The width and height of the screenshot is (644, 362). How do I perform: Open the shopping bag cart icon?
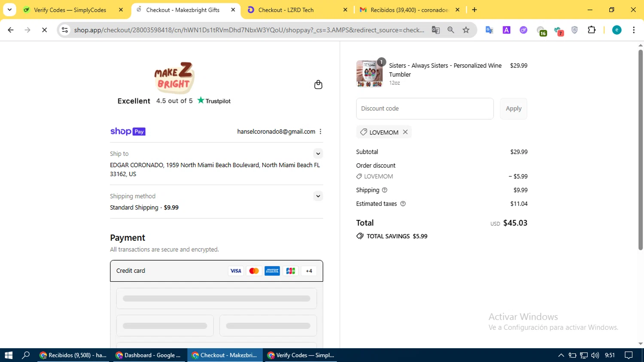(318, 85)
